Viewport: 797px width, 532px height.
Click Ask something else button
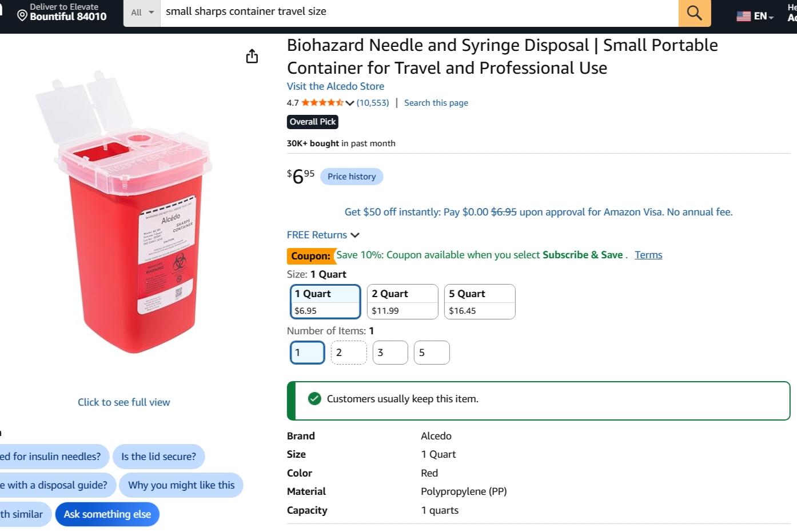(107, 514)
